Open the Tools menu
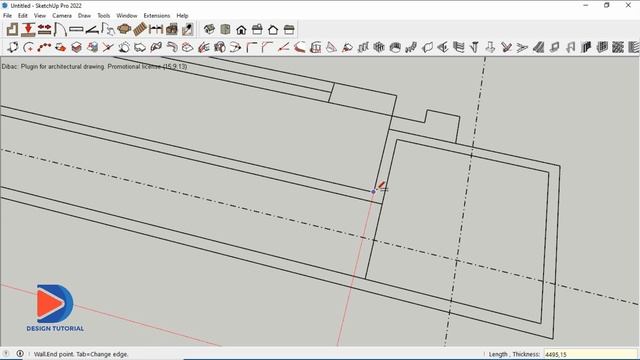The height and width of the screenshot is (360, 640). click(x=103, y=16)
